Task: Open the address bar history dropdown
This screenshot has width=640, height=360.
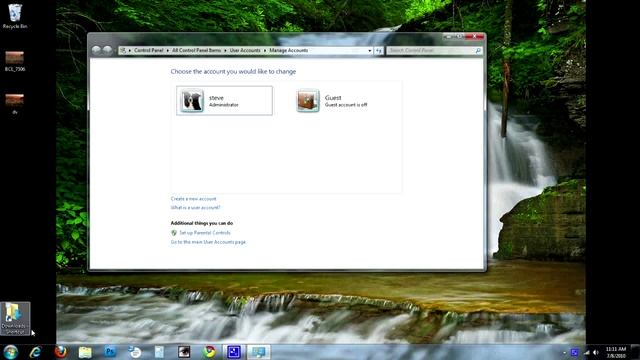Action: pos(369,51)
